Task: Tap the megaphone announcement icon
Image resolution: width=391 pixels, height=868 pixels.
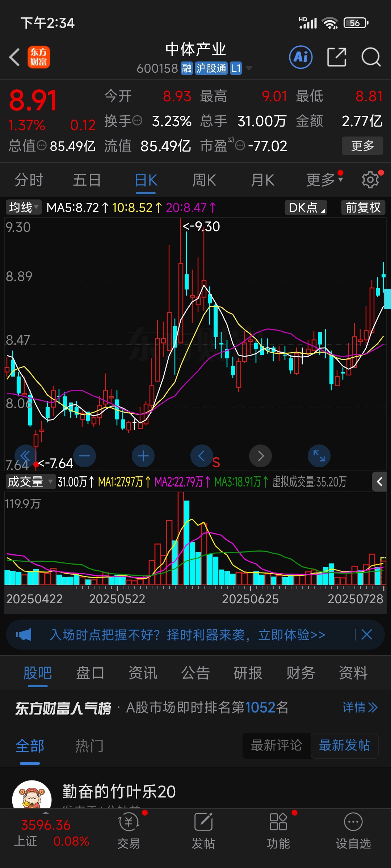Action: coord(24,634)
